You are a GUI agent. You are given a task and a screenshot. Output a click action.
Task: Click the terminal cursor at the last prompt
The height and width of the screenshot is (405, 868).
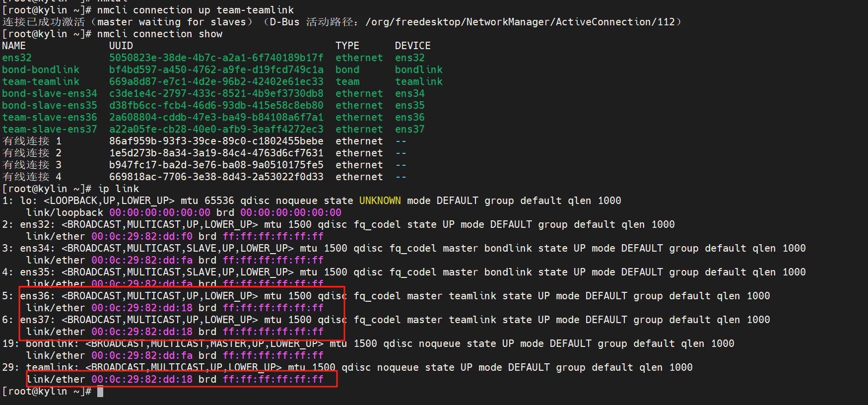(x=100, y=392)
